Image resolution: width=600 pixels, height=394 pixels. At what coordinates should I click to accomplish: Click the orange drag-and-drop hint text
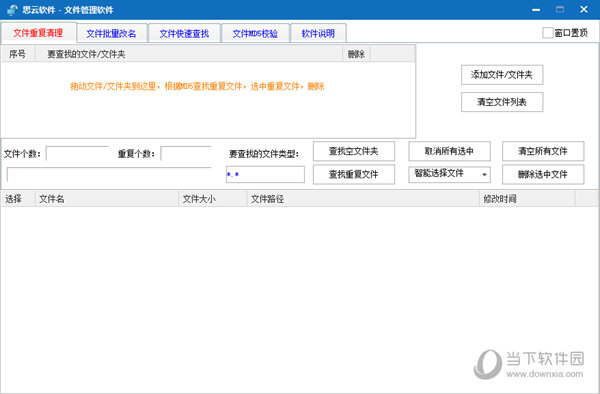[197, 86]
